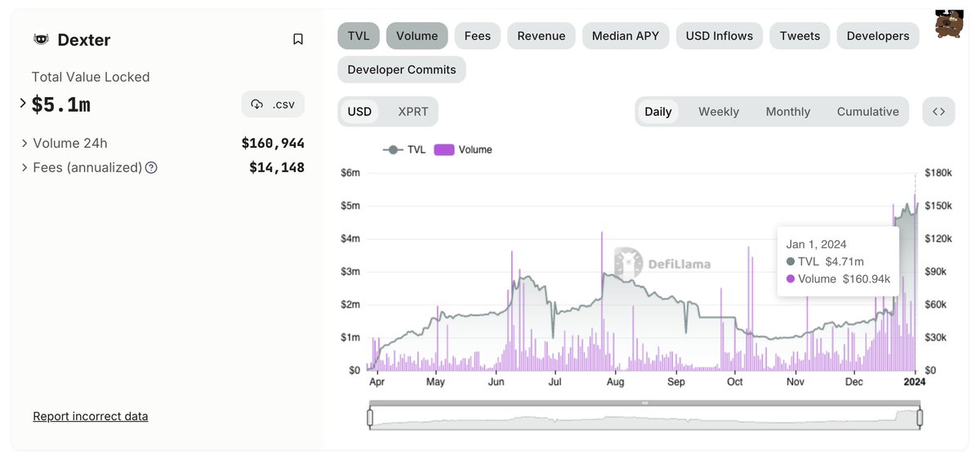
Task: Toggle the Volume series in chart legend
Action: [x=463, y=149]
